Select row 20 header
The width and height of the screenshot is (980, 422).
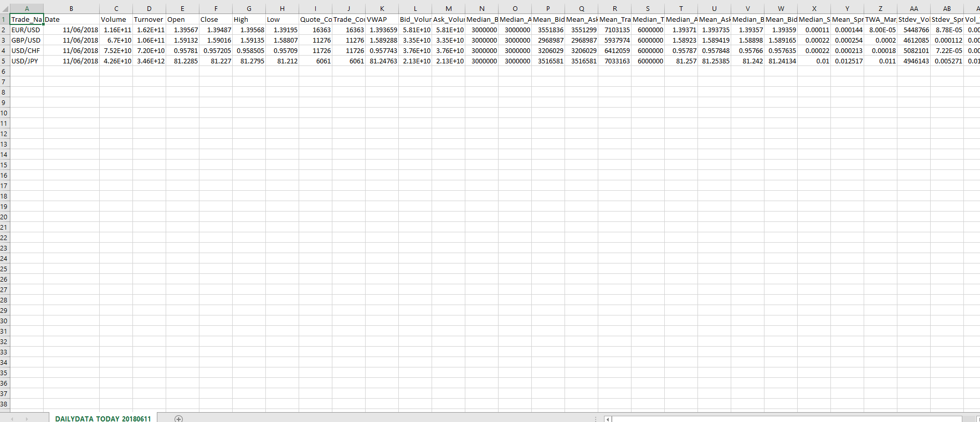pyautogui.click(x=5, y=217)
